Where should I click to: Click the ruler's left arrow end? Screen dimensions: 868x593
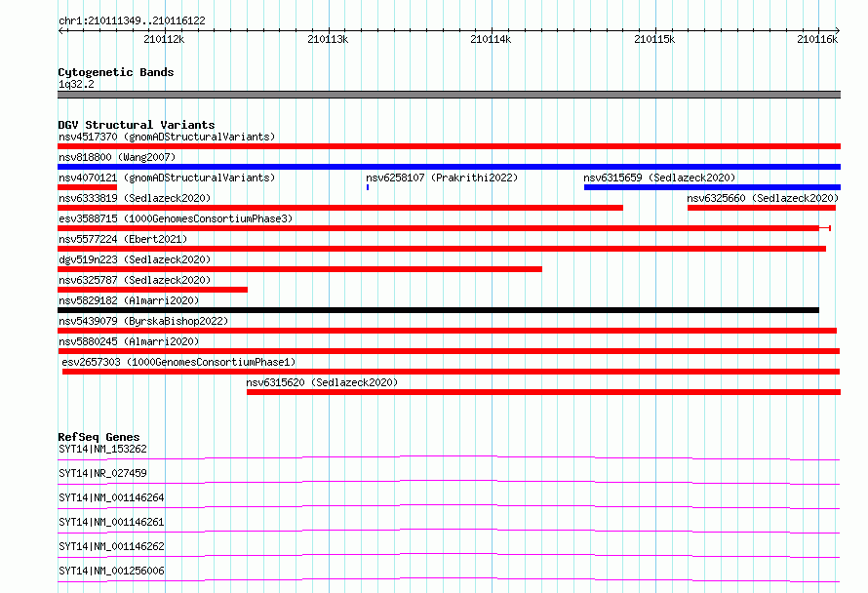point(60,31)
